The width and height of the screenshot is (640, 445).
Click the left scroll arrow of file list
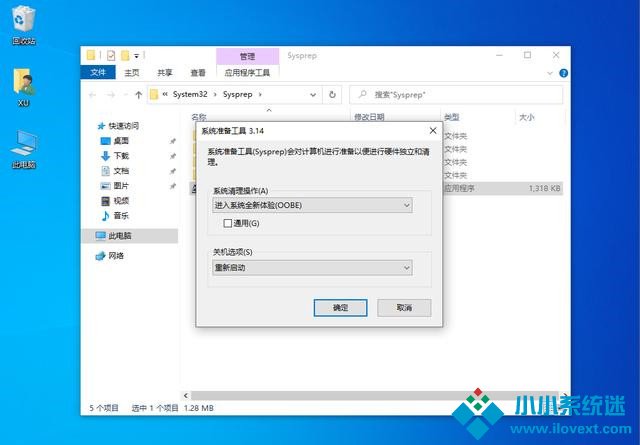coord(186,395)
